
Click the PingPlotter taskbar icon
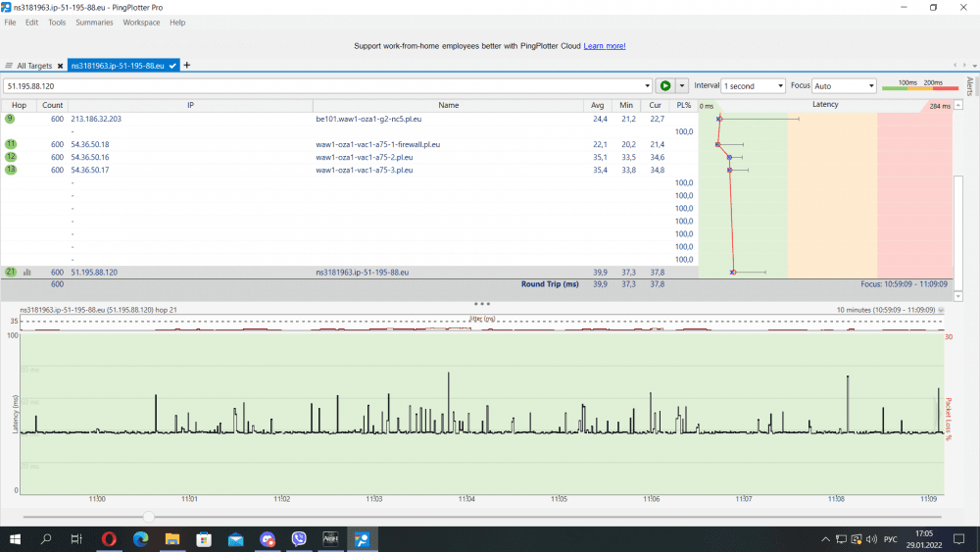pos(363,539)
